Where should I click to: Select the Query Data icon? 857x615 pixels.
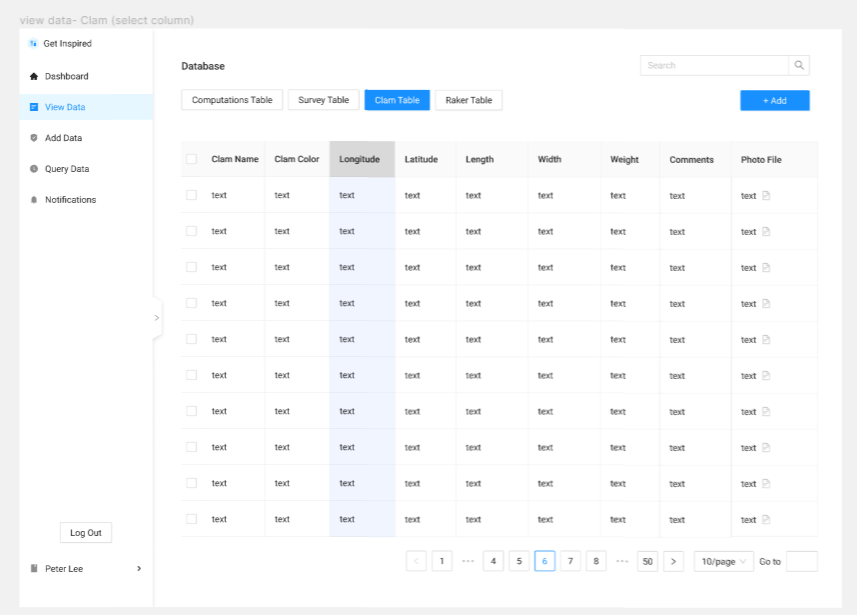32,169
